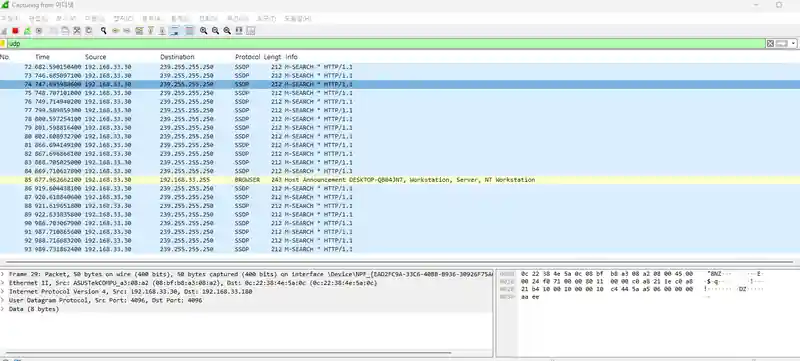Open the 보기(V) View menu
The width and height of the screenshot is (800, 361).
click(66, 18)
